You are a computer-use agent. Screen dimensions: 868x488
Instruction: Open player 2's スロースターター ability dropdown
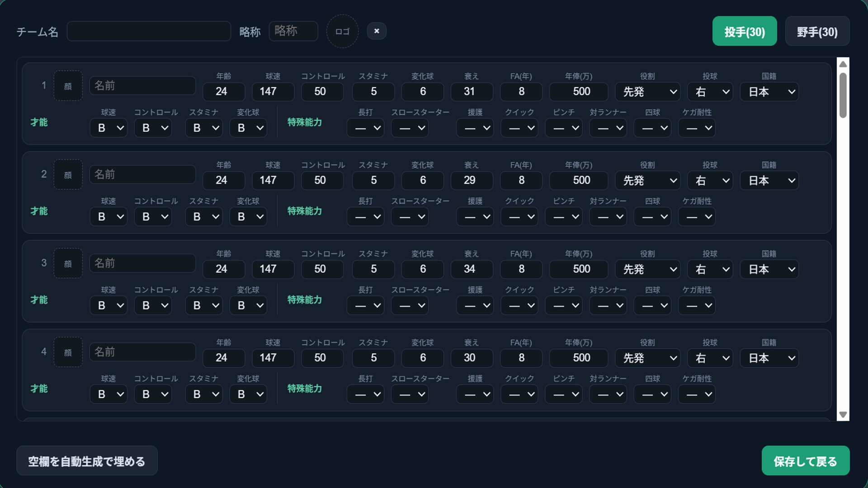tap(410, 217)
